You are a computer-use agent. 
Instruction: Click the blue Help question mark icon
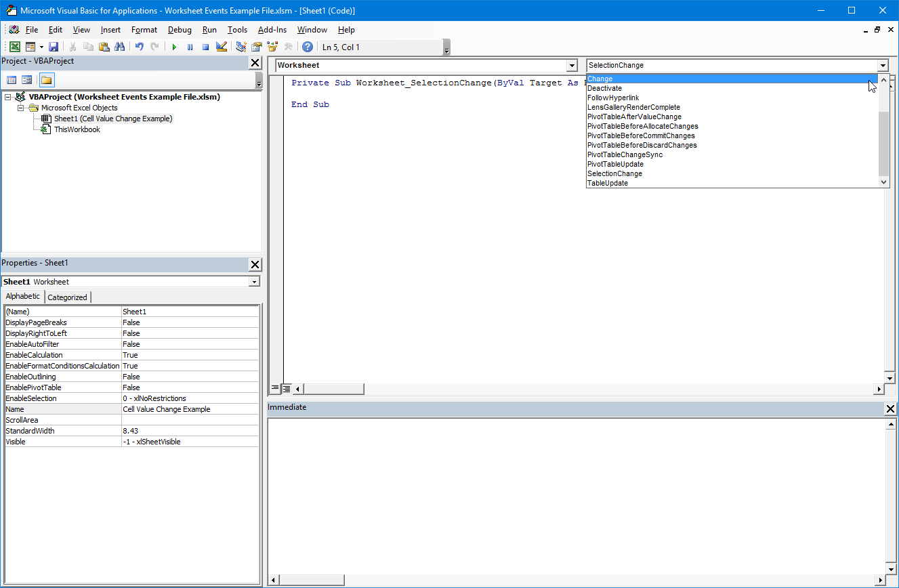point(307,47)
